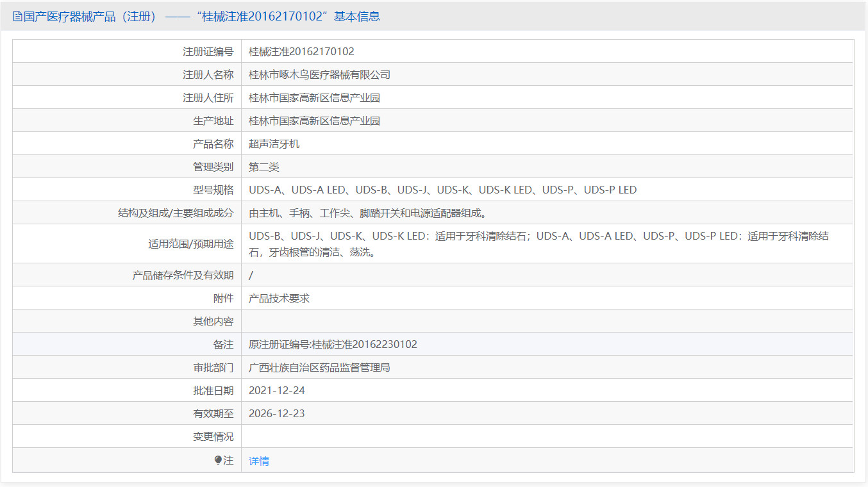Select product name 超声洁牙机
This screenshot has height=487, width=868.
pyautogui.click(x=274, y=144)
